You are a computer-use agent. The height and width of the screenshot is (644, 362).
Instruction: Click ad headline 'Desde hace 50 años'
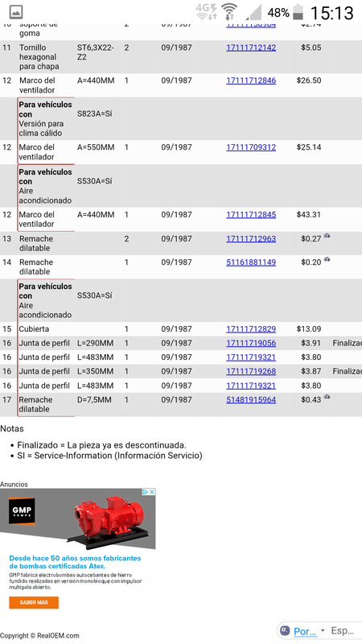[x=75, y=562]
